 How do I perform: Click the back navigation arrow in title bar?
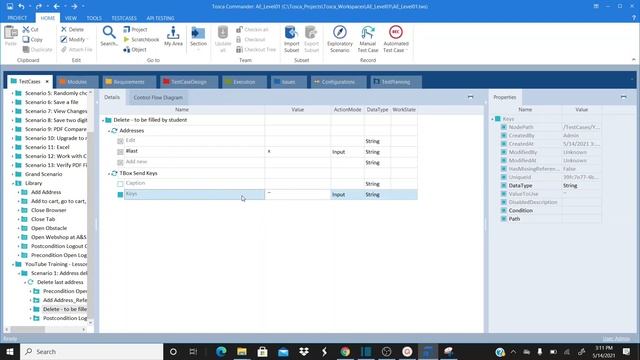pyautogui.click(x=57, y=6)
